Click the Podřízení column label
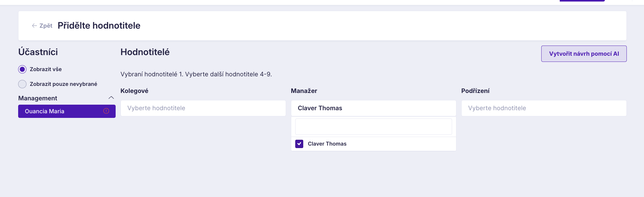Viewport: 644px width, 197px height. point(475,91)
